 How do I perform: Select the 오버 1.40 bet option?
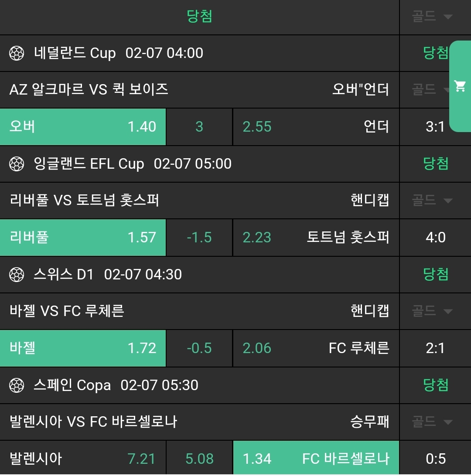[x=83, y=127]
